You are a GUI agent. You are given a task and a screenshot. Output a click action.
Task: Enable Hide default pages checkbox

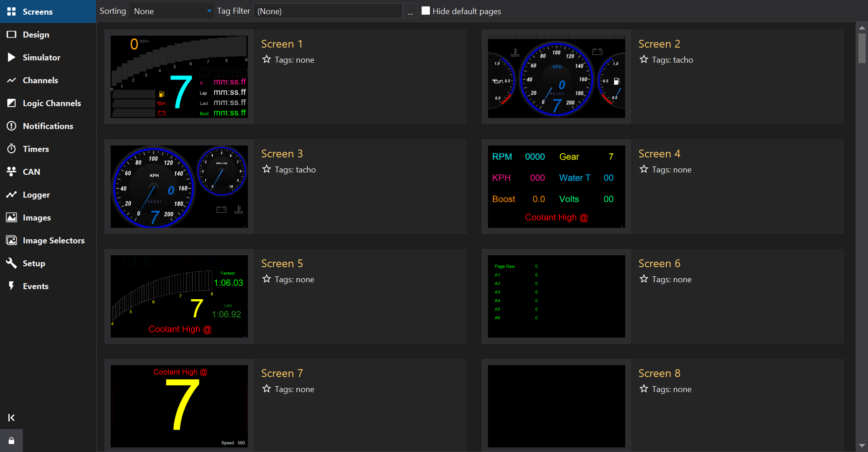(426, 11)
